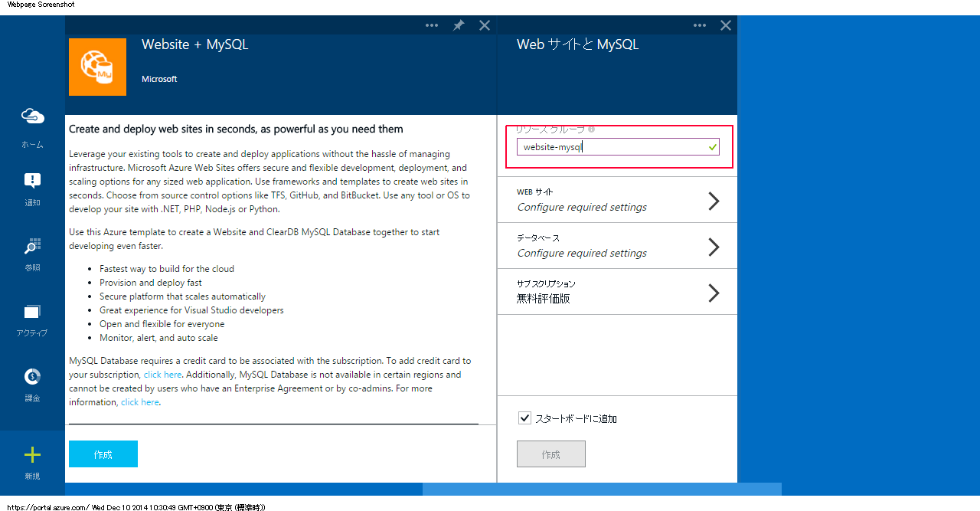Open the active (アクティブ) windows icon
Viewport: 980px width, 511px height.
tap(32, 312)
